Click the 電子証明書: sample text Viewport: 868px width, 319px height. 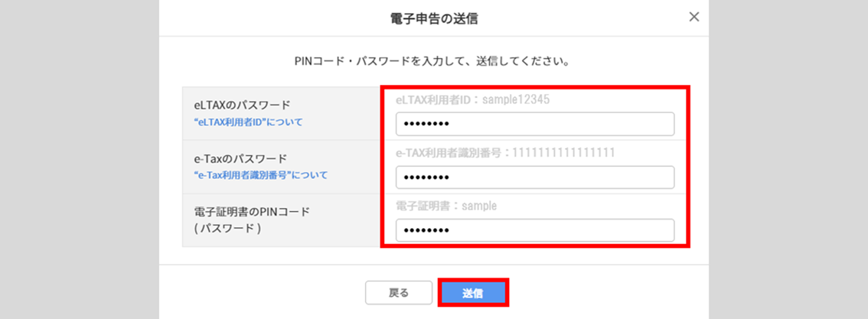[x=446, y=206]
